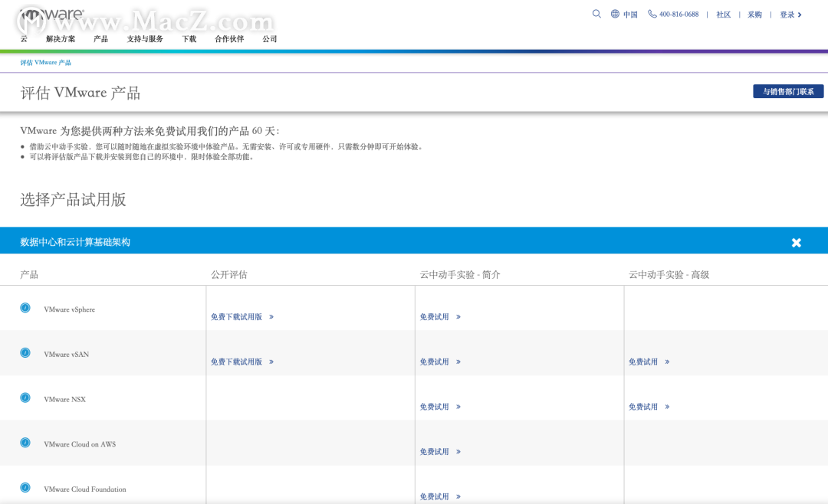
Task: Click NSX 免费试用 under 云中动手实验 - 简介
Action: coord(440,407)
